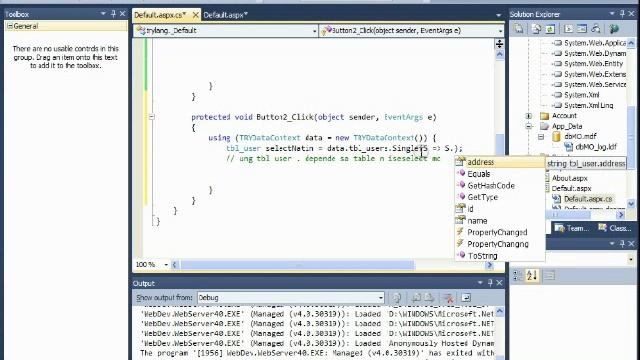640x360 pixels.
Task: Open the 100 % zoom dropdown
Action: coord(166,265)
